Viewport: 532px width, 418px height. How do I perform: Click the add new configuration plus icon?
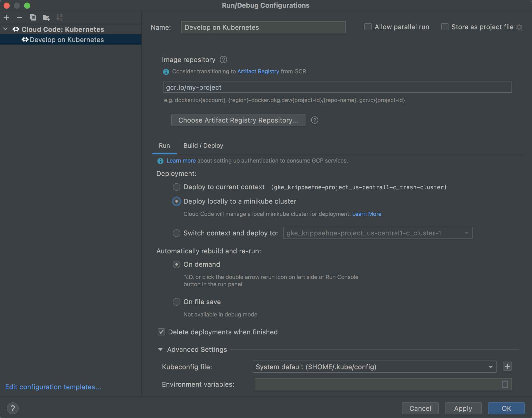[x=6, y=17]
